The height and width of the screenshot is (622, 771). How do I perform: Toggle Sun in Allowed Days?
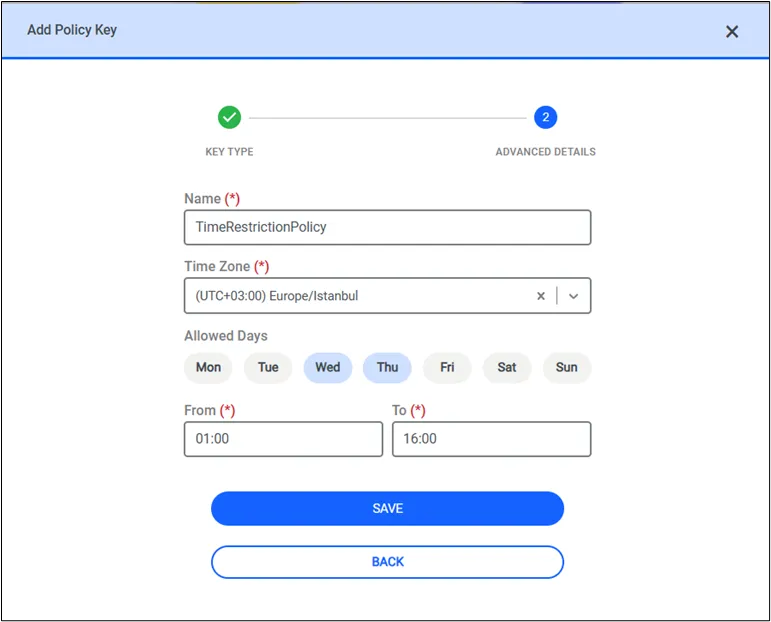coord(566,368)
